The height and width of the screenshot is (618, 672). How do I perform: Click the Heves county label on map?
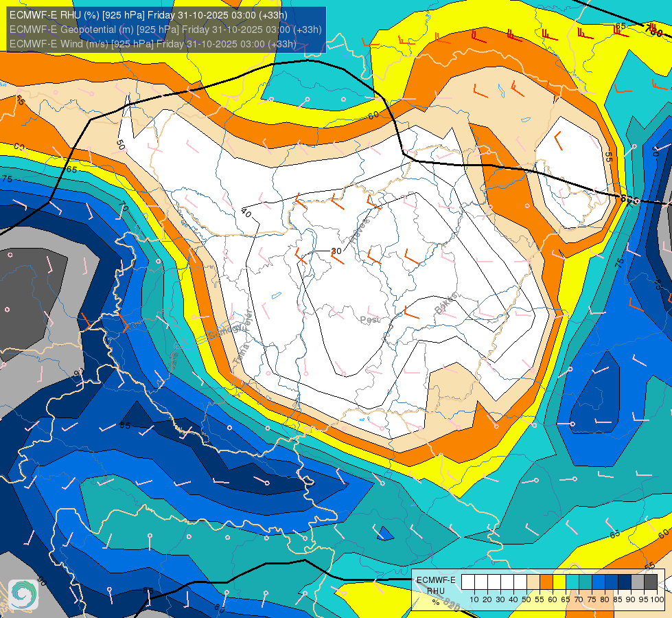coord(359,230)
